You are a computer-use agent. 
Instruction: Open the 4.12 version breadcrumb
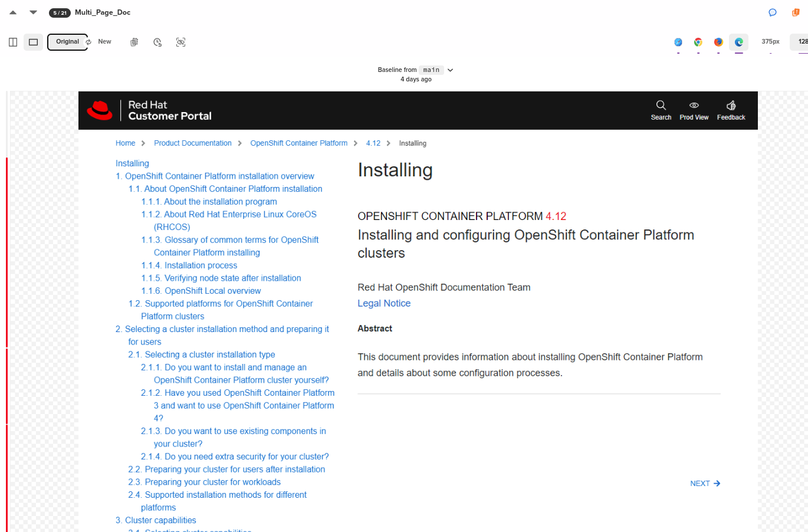(x=373, y=143)
